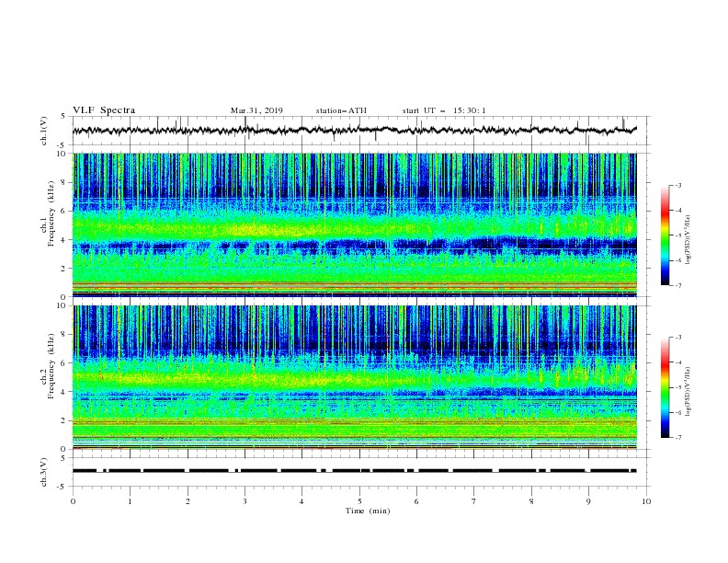
Task: Select the "Time (min)" axis label
Action: coord(368,511)
